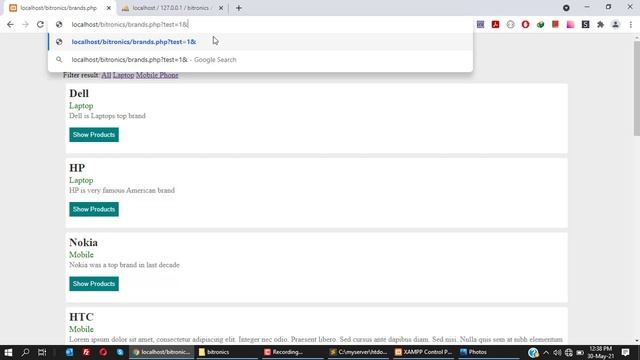Click the round grey circle extension icon
640x360 pixels.
[x=511, y=24]
